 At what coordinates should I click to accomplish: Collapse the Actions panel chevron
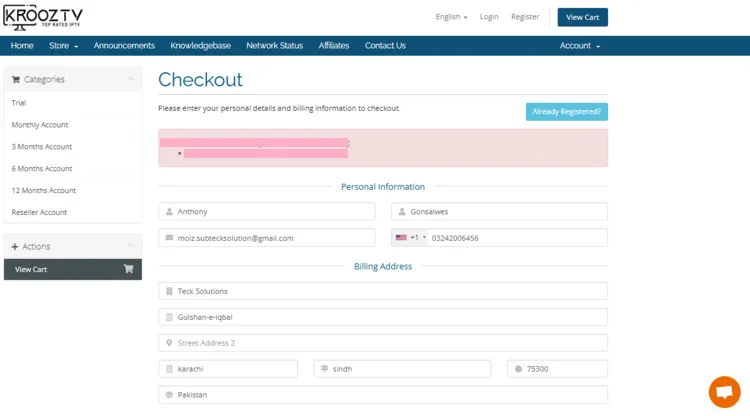click(131, 246)
